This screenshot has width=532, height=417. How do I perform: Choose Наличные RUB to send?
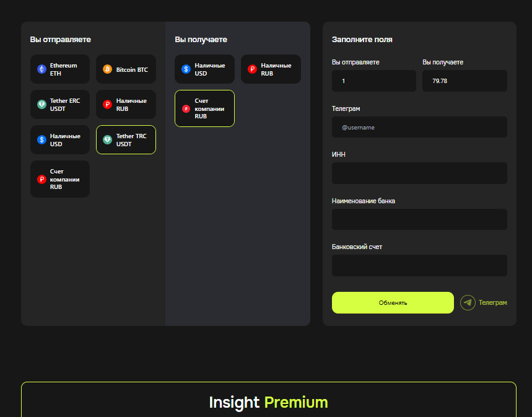(x=126, y=105)
